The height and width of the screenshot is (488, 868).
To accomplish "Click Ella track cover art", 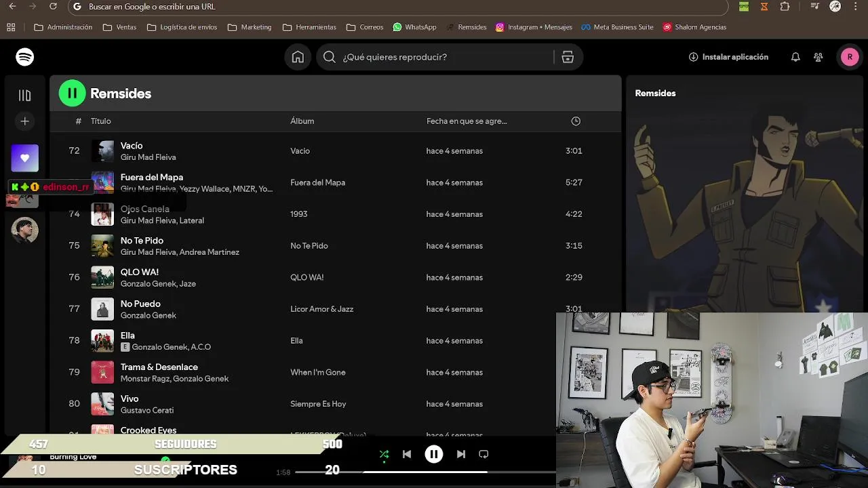I will pyautogui.click(x=102, y=341).
